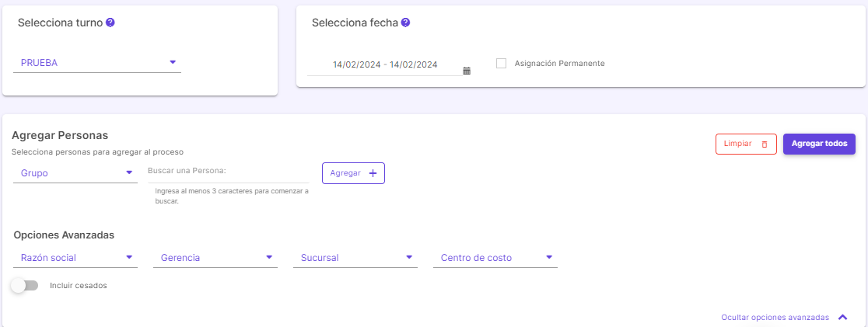This screenshot has height=327, width=868.
Task: Click the Buscar una Persona field
Action: click(x=228, y=172)
